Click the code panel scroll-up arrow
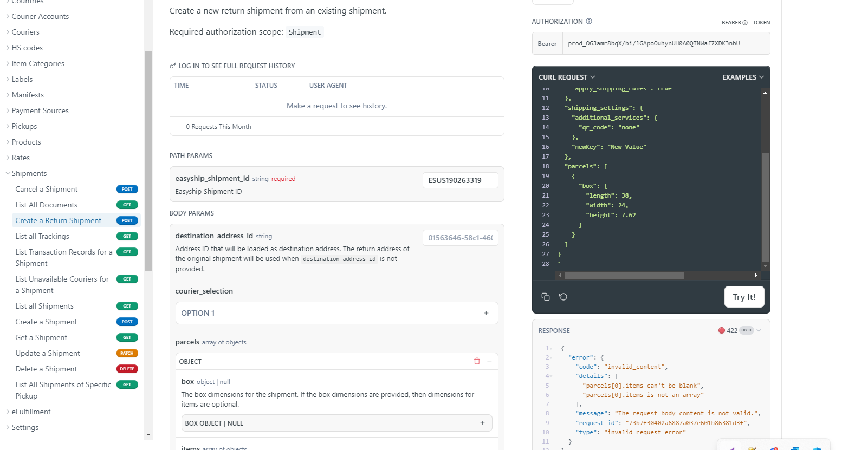 (765, 93)
